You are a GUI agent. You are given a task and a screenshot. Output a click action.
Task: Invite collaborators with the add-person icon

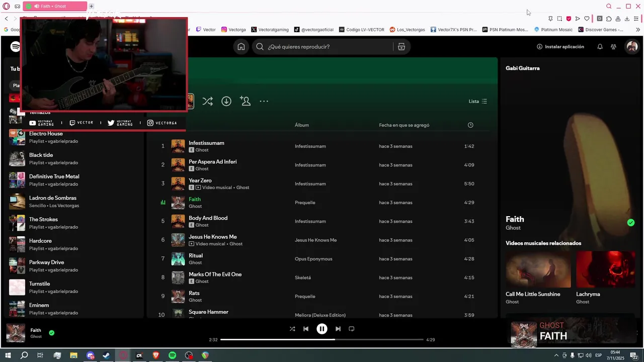coord(246,101)
